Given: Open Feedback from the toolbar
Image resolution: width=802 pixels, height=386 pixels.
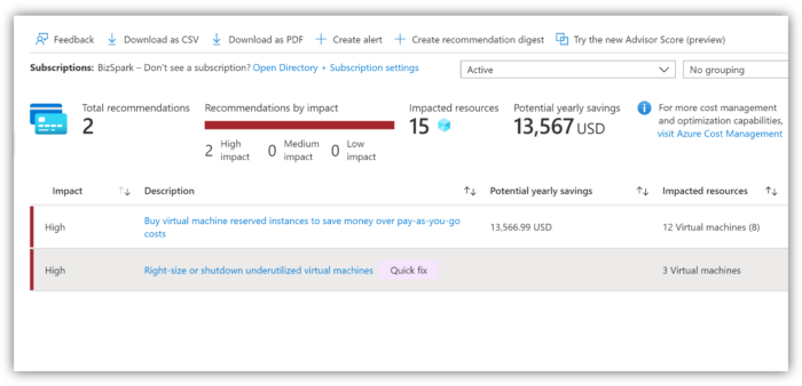Looking at the screenshot, I should (65, 39).
